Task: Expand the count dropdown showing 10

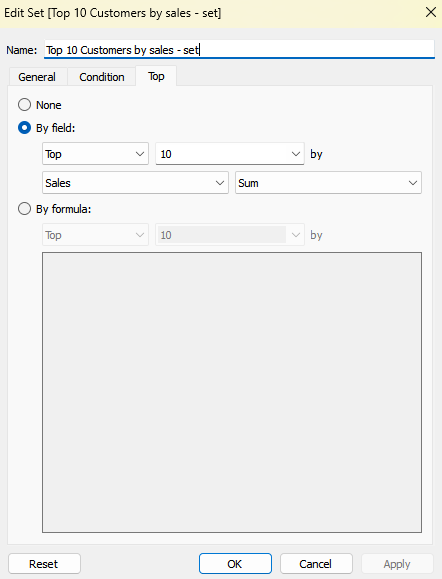Action: (230, 154)
